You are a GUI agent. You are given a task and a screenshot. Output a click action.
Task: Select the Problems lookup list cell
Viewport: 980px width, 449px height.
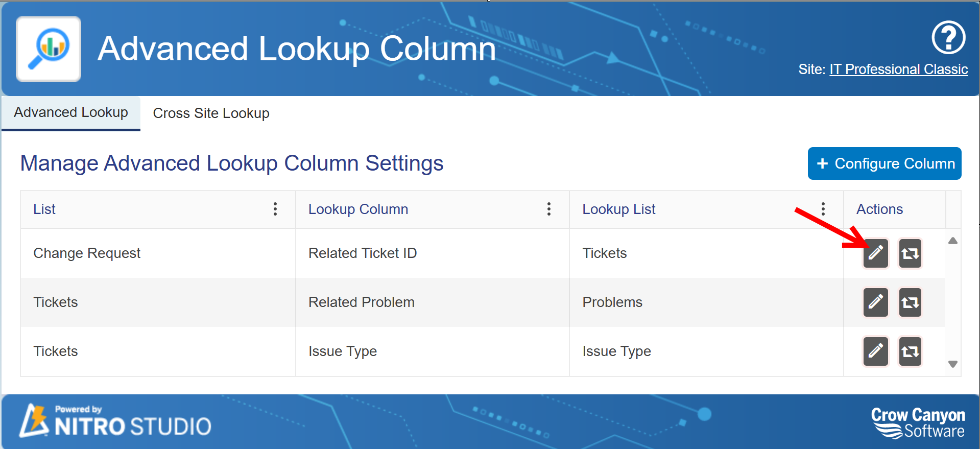[x=706, y=302]
